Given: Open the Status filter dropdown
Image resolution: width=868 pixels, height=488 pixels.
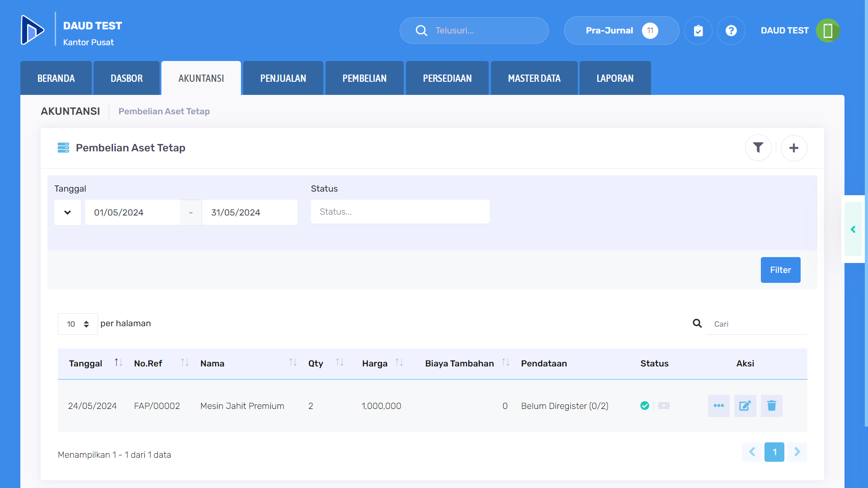Looking at the screenshot, I should [400, 212].
